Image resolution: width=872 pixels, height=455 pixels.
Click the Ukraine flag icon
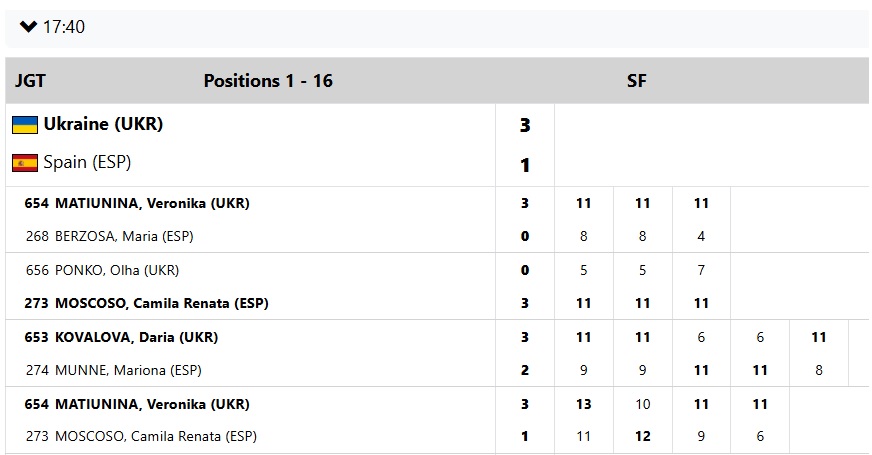tap(25, 125)
